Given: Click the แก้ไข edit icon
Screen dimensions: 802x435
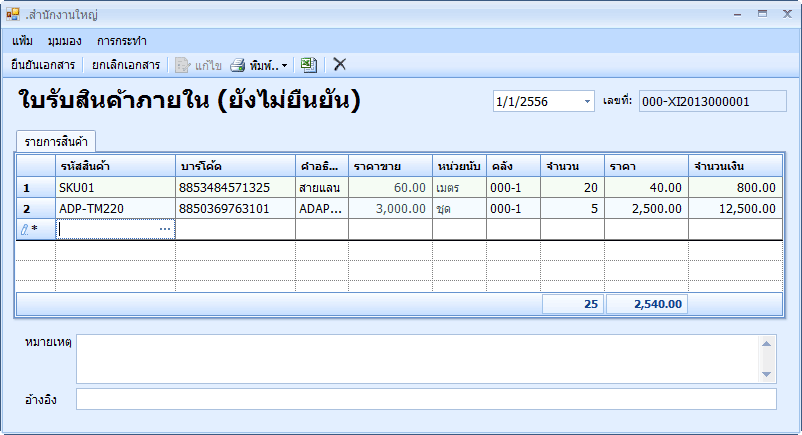Looking at the screenshot, I should [183, 65].
